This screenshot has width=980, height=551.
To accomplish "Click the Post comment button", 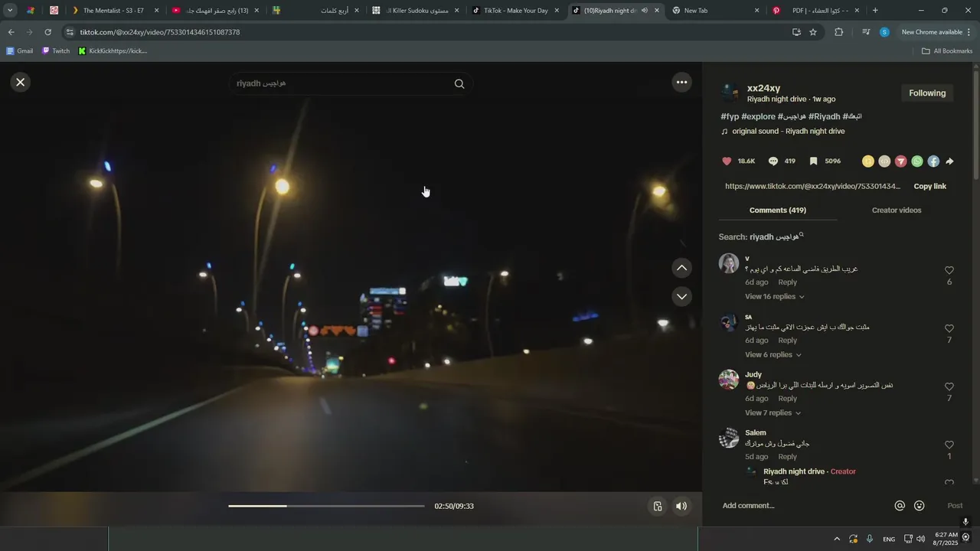I will pyautogui.click(x=955, y=506).
